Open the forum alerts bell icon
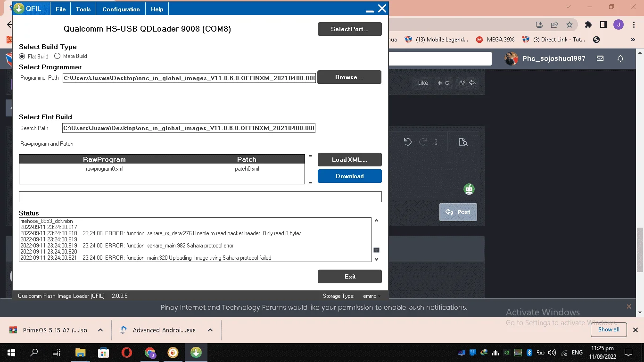The height and width of the screenshot is (362, 644). (x=620, y=58)
